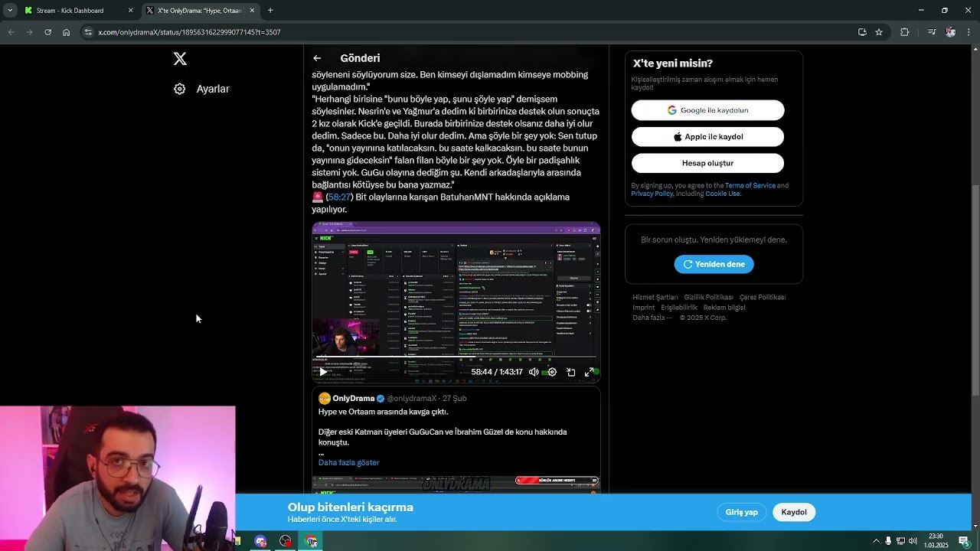
Task: Reload the page
Action: coord(47,32)
